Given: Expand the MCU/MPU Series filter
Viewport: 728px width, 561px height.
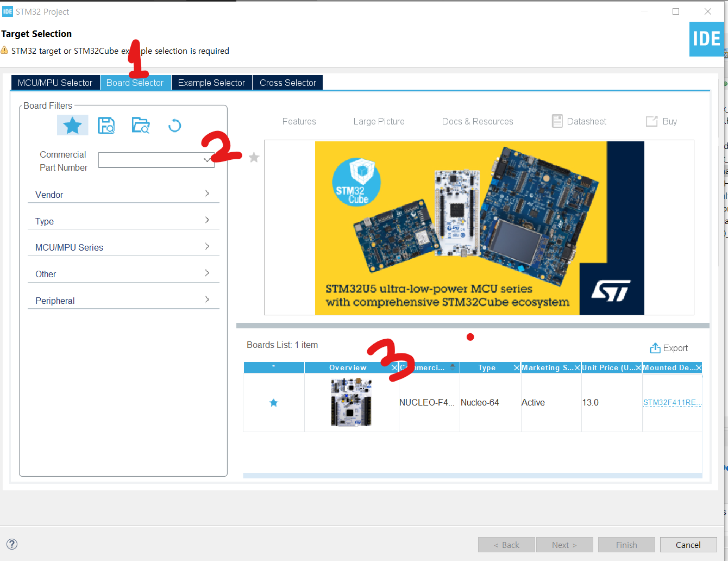Looking at the screenshot, I should click(206, 247).
